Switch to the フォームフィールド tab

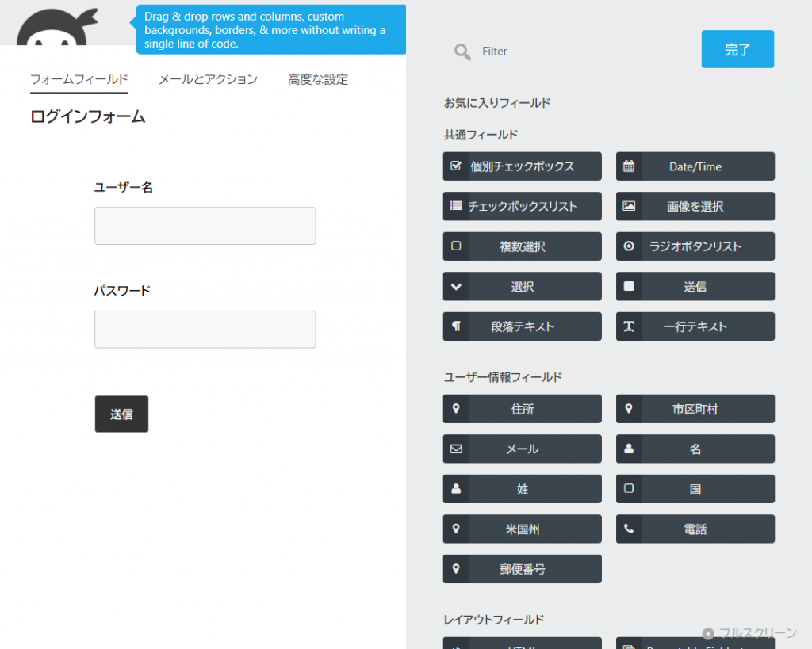pyautogui.click(x=79, y=80)
